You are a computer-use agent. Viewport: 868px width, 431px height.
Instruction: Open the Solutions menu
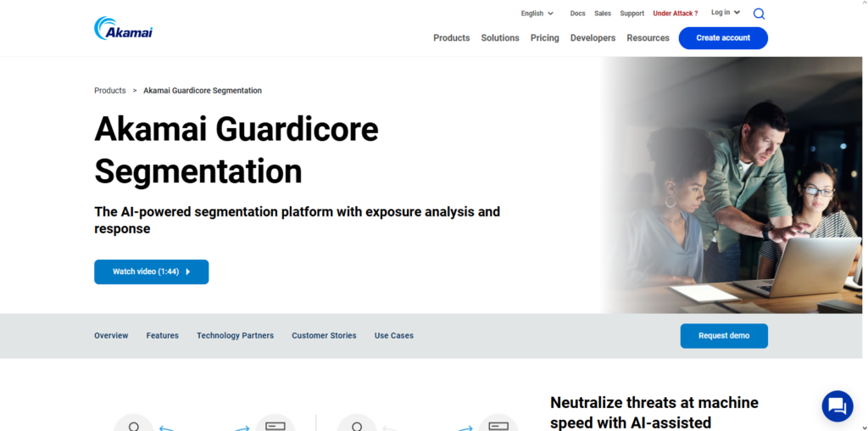(x=500, y=37)
